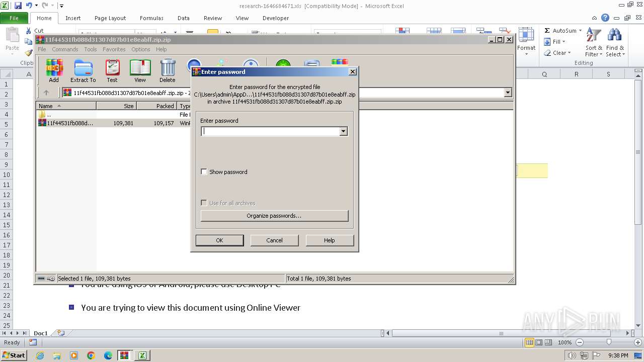Screen dimensions: 644x362
Task: Sort by the Packed column header
Action: click(x=156, y=106)
